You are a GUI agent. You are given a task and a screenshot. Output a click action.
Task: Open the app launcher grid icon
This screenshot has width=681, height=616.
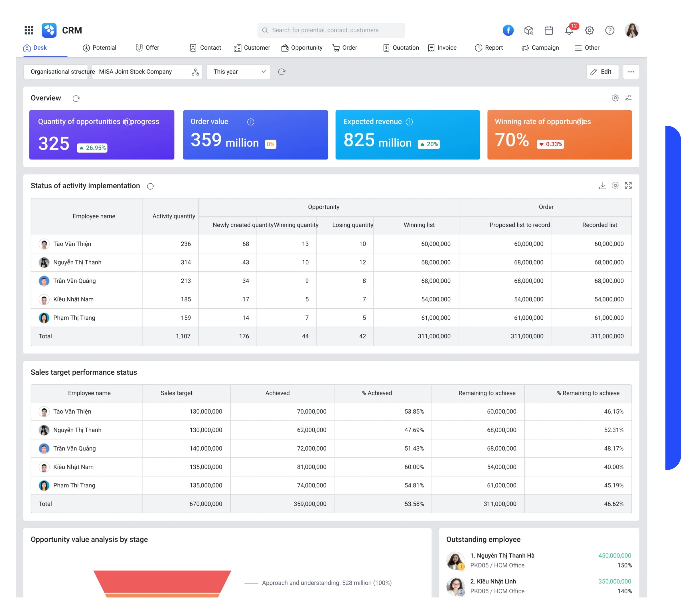coord(29,30)
